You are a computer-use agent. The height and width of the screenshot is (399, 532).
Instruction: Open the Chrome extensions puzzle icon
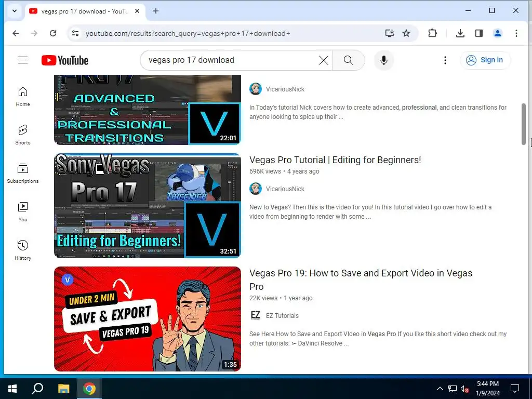(x=433, y=33)
